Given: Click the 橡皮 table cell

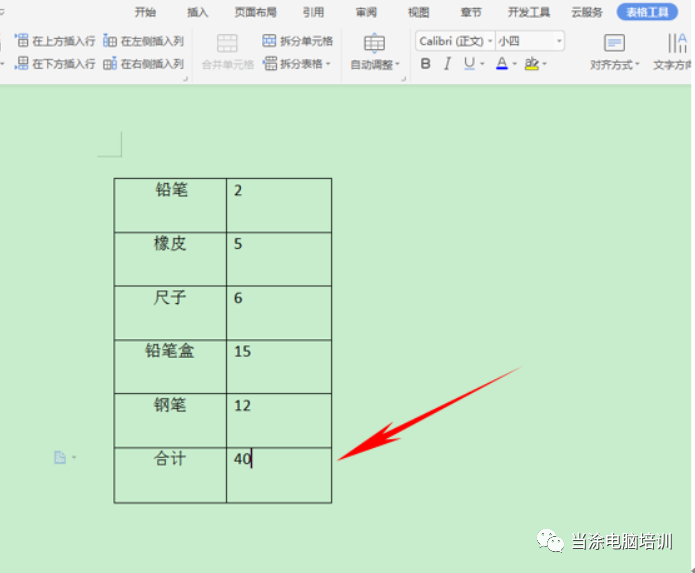Looking at the screenshot, I should 170,259.
